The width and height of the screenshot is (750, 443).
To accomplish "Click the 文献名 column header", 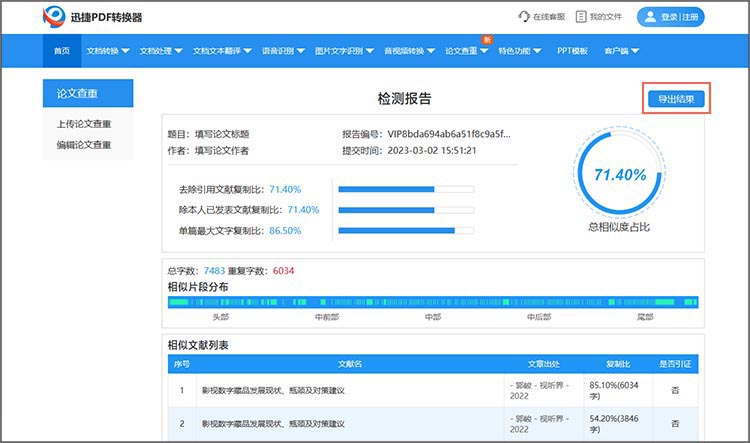I will [x=350, y=364].
